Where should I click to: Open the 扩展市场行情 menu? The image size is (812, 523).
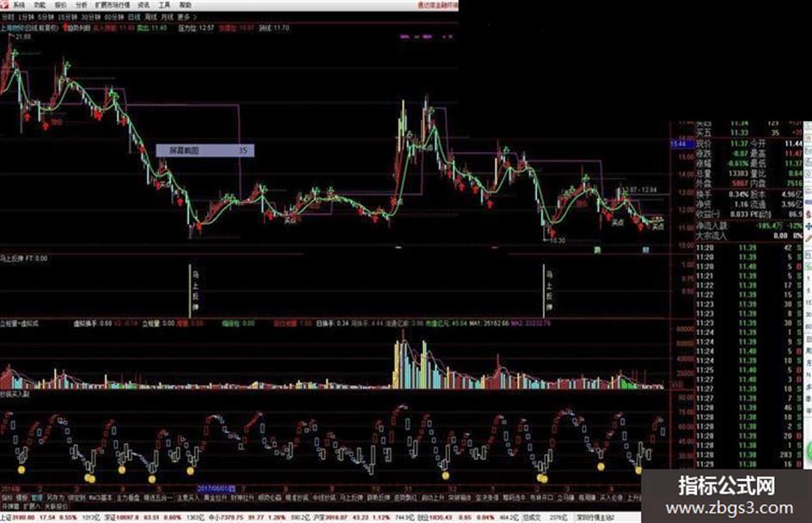113,4
